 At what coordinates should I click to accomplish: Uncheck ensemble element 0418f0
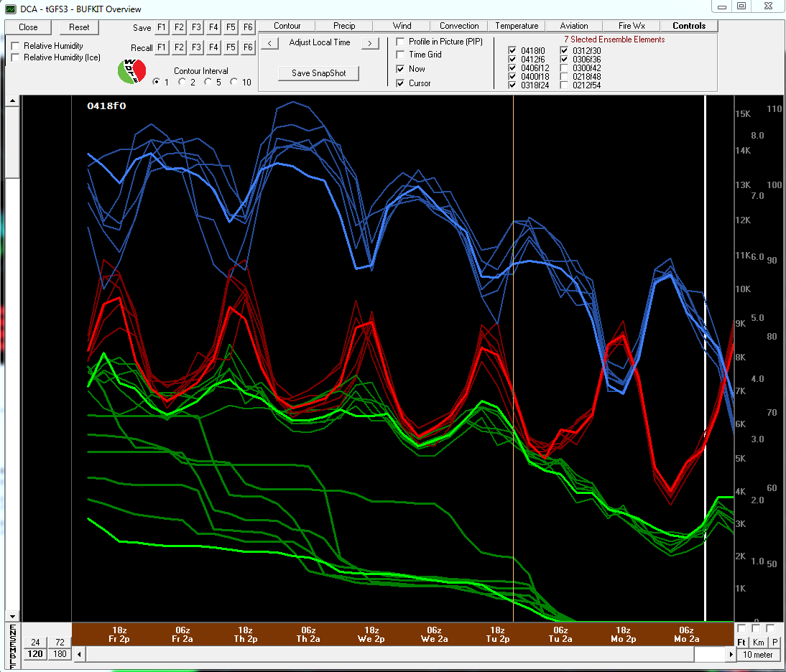[512, 50]
